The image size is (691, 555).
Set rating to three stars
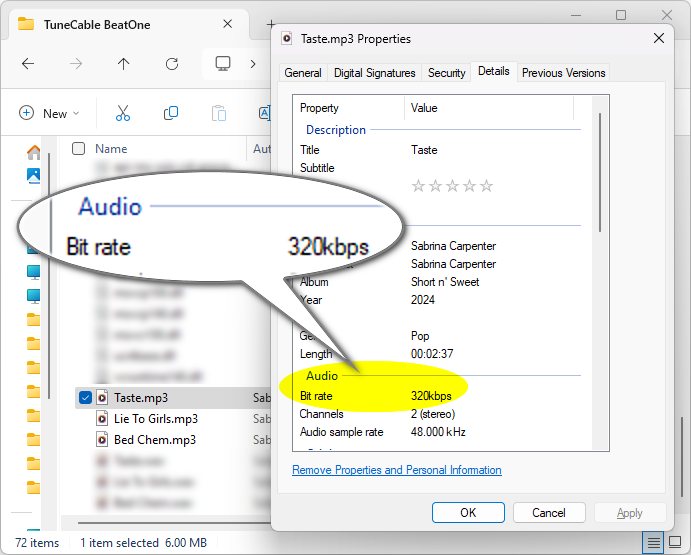pos(452,186)
